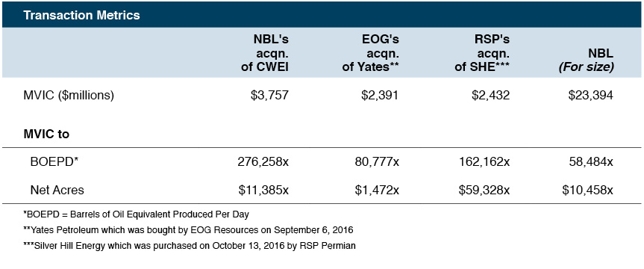644x269 pixels.
Task: Click the $2,432 MVIC value
Action: [490, 96]
